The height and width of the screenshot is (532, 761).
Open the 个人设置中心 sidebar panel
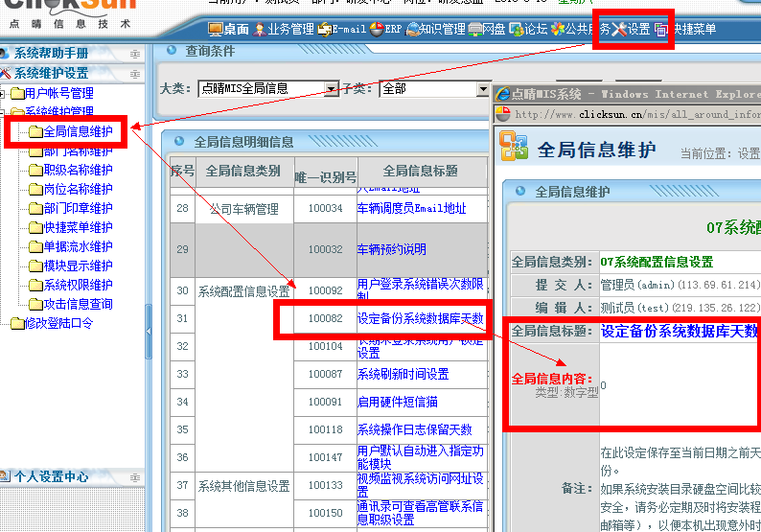coord(51,476)
